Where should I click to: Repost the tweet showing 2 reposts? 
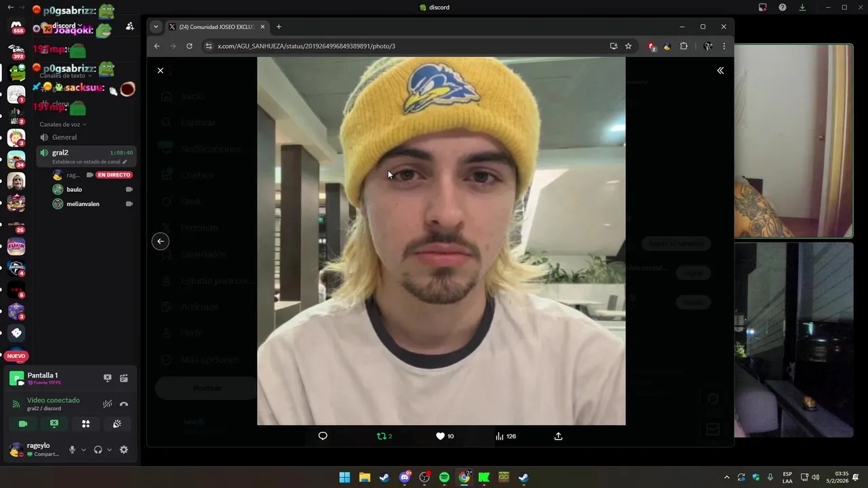tap(384, 436)
